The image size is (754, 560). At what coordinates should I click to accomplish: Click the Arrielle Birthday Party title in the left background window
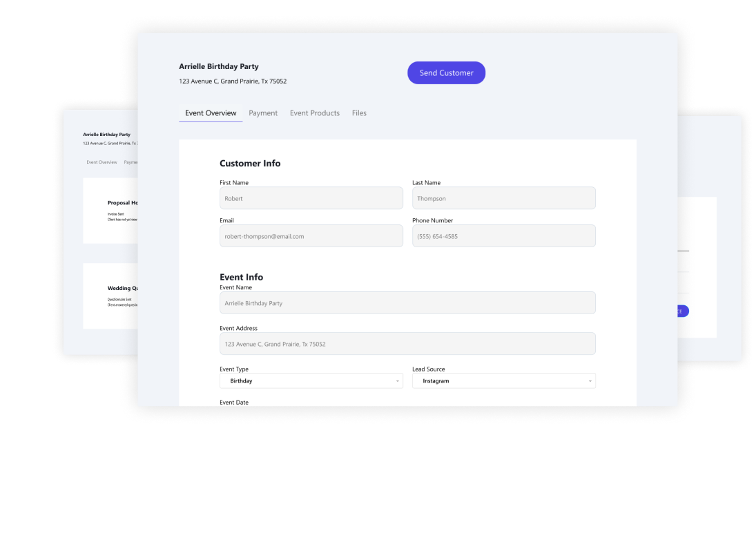(x=107, y=135)
